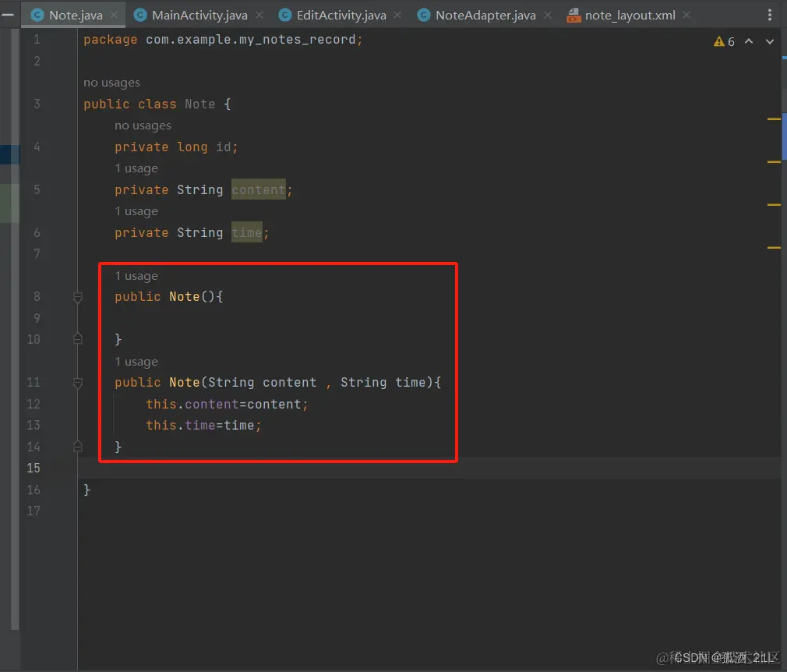Click fold end marker at line 10

pos(78,338)
